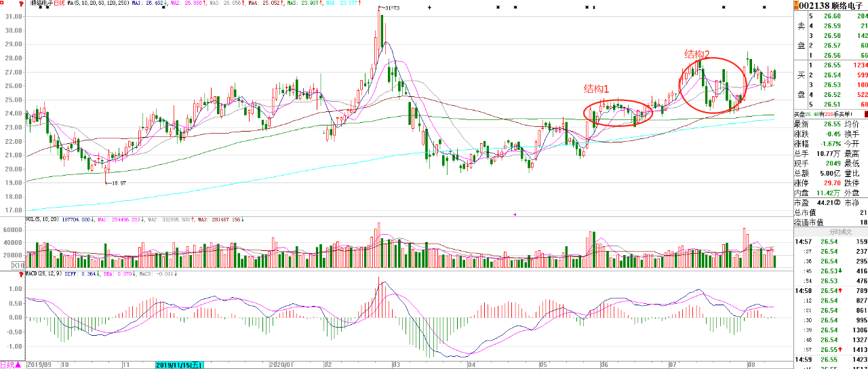
Task: Click the 分时成交 panel header
Action: (x=831, y=232)
